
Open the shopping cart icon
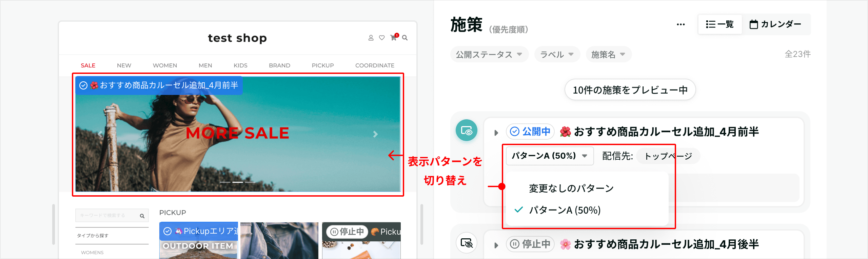(x=394, y=37)
